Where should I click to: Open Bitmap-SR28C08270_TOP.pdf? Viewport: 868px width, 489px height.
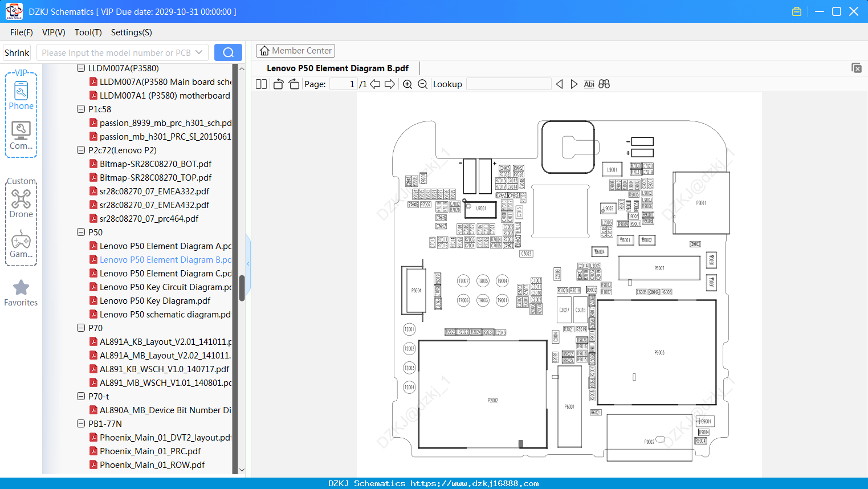(x=156, y=178)
